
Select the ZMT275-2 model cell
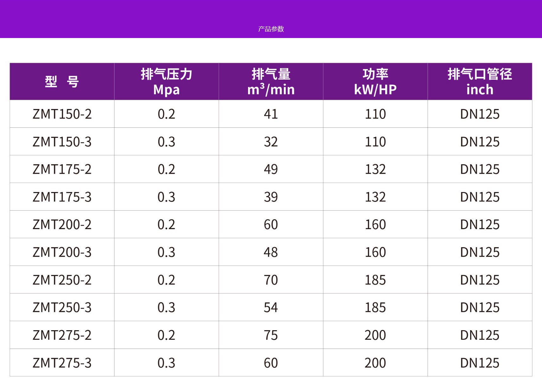(62, 335)
